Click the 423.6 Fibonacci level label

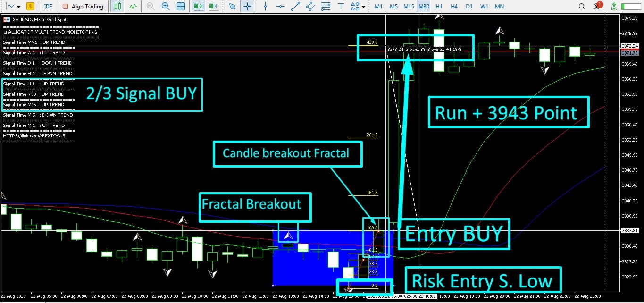tap(372, 42)
